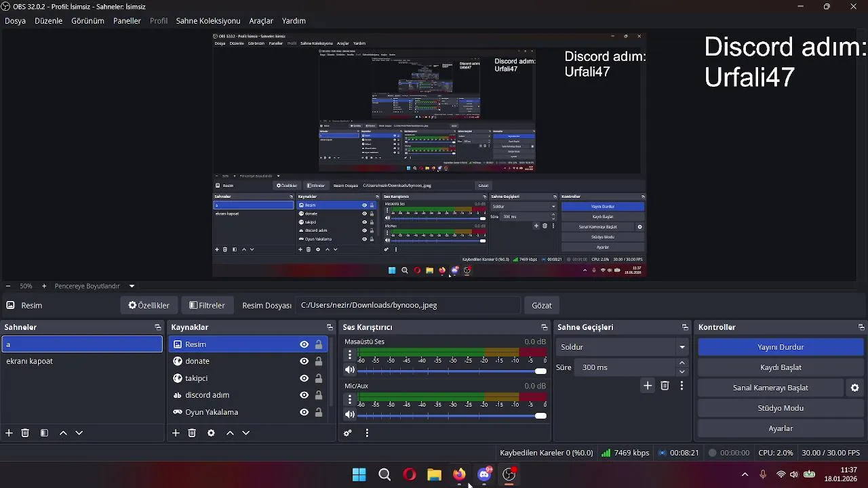Lock the Resim source
868x488 pixels.
click(319, 344)
